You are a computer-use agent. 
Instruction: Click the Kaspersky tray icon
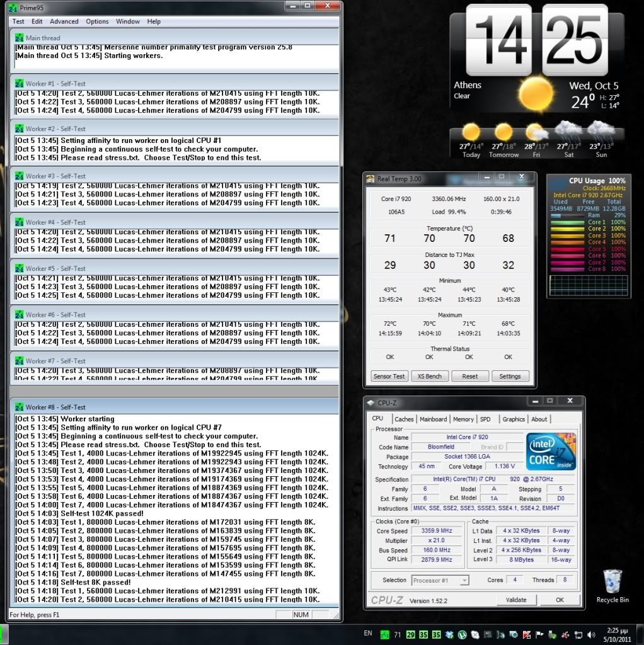[526, 635]
